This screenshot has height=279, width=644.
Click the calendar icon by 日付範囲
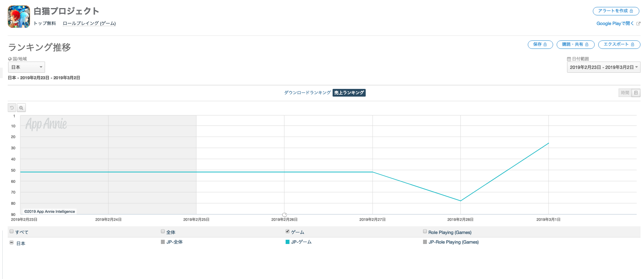(569, 59)
